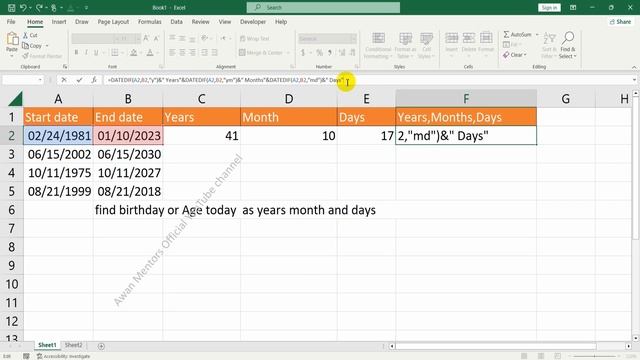This screenshot has height=360, width=640.
Task: Select cell with 10/11/1975
Action: 58,173
